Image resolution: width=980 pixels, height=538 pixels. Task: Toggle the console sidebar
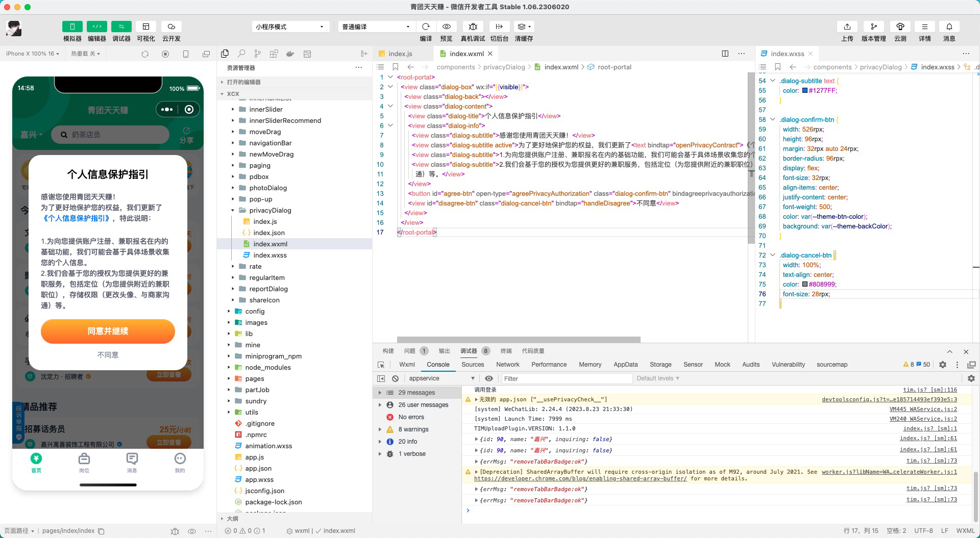tap(381, 378)
